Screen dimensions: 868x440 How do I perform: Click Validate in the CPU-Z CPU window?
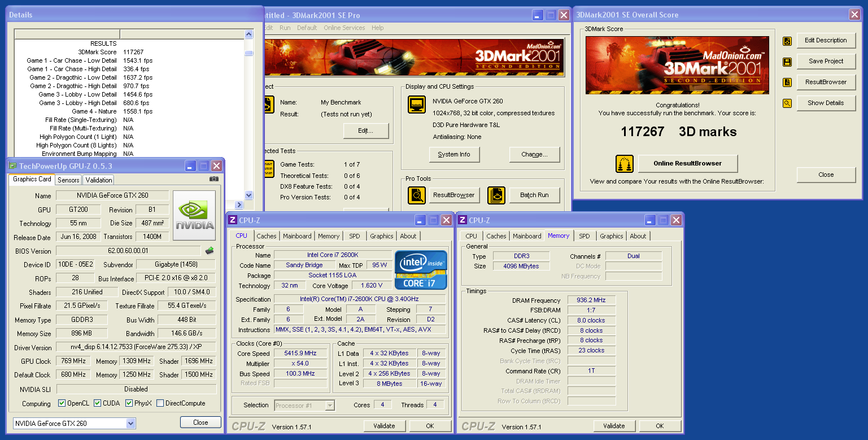click(x=385, y=426)
